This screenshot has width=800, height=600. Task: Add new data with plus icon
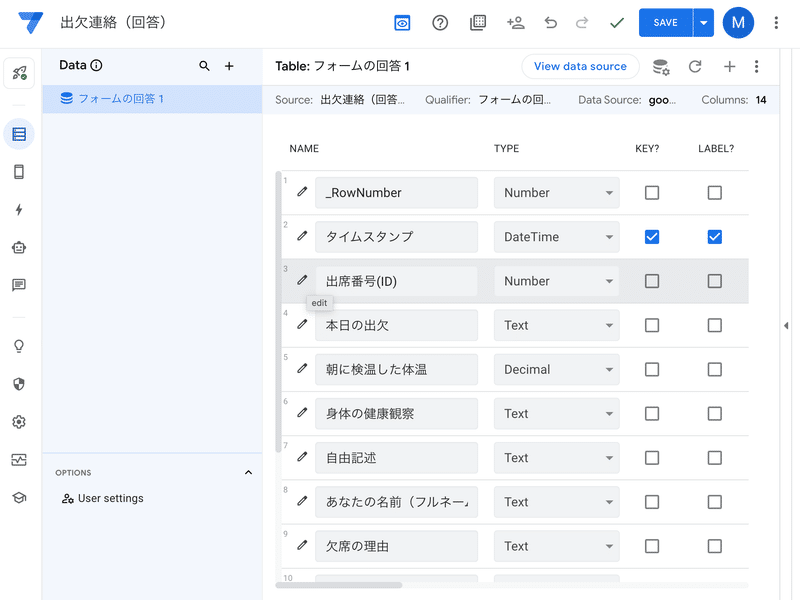229,66
